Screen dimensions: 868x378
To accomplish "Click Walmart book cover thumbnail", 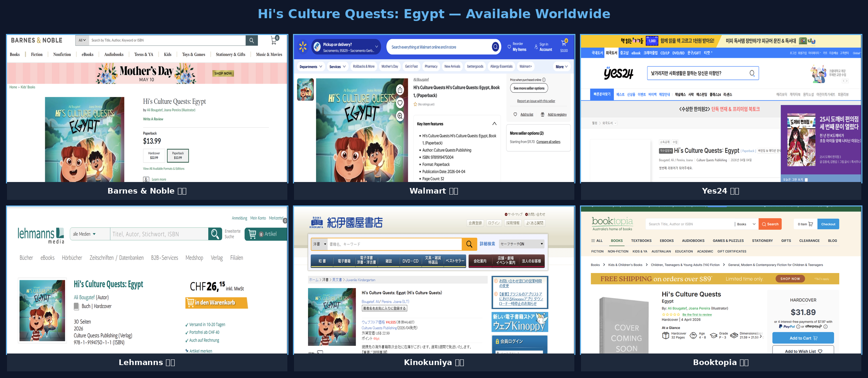I will [305, 89].
